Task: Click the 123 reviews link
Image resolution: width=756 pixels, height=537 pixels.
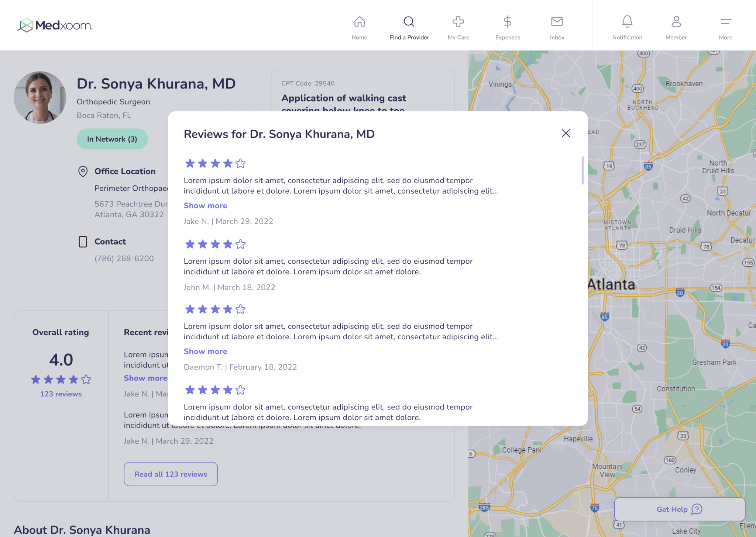Action: pyautogui.click(x=61, y=394)
